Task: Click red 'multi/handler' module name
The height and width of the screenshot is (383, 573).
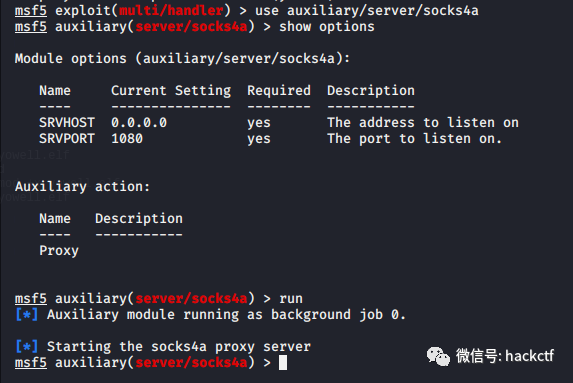Action: click(171, 11)
